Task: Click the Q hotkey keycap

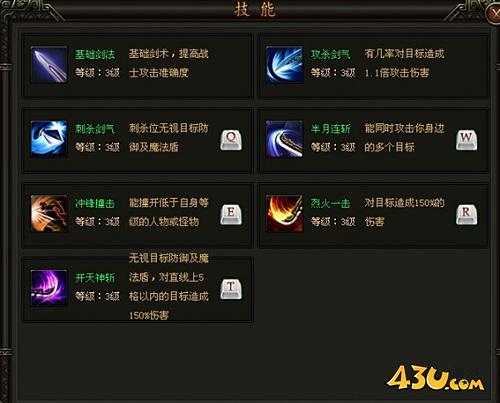Action: [x=231, y=140]
